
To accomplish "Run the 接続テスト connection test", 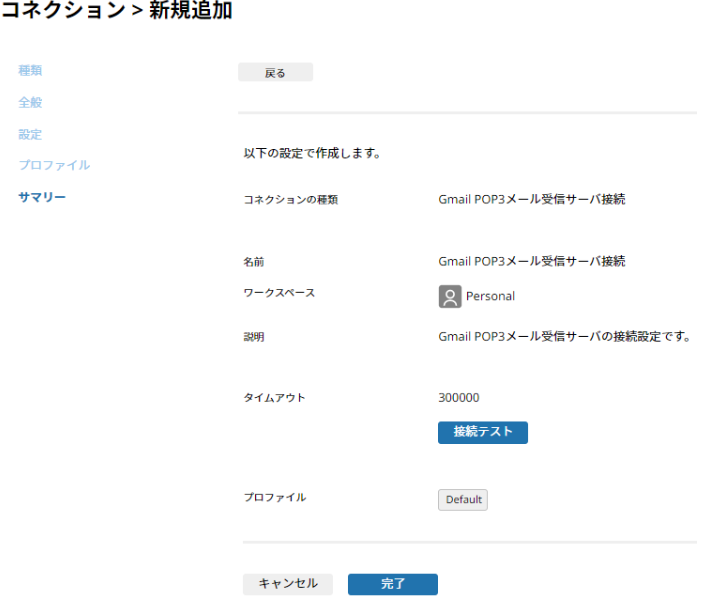I will coord(482,432).
